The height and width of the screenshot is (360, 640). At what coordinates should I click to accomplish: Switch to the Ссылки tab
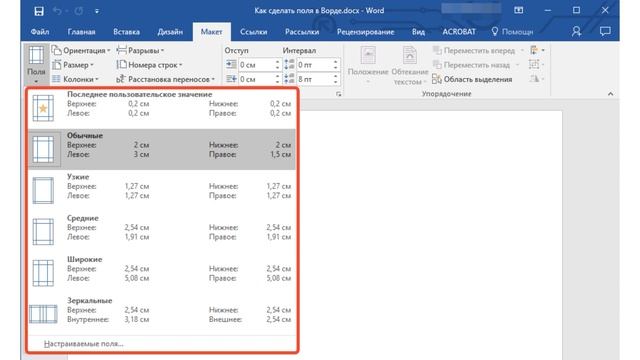(253, 32)
